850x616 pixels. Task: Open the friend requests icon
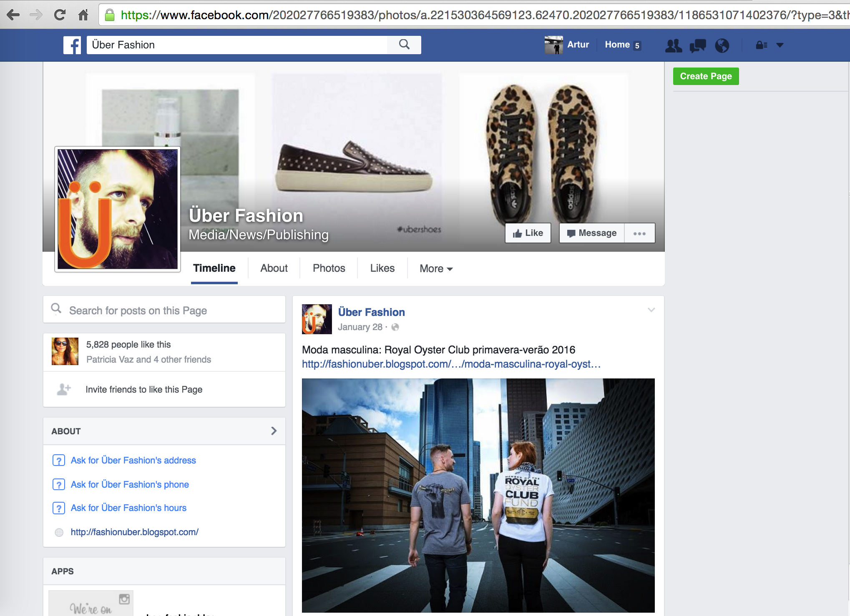pos(673,45)
